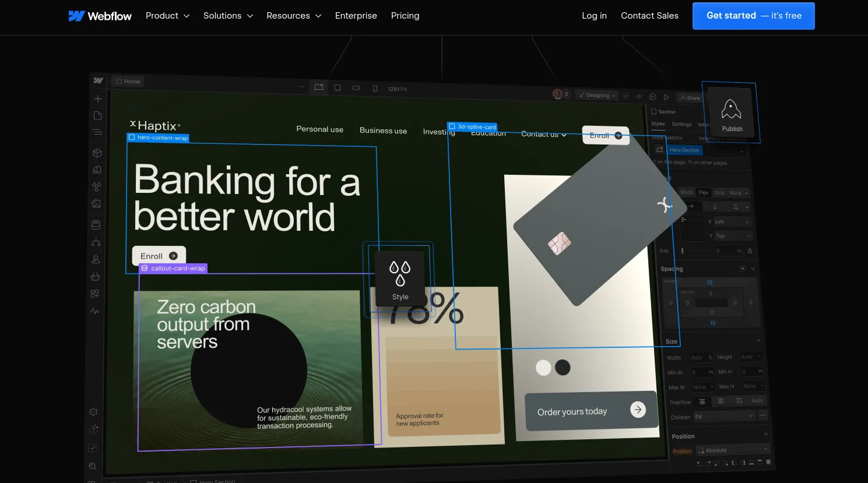Click the Webflow W icon in designer top bar

[99, 80]
